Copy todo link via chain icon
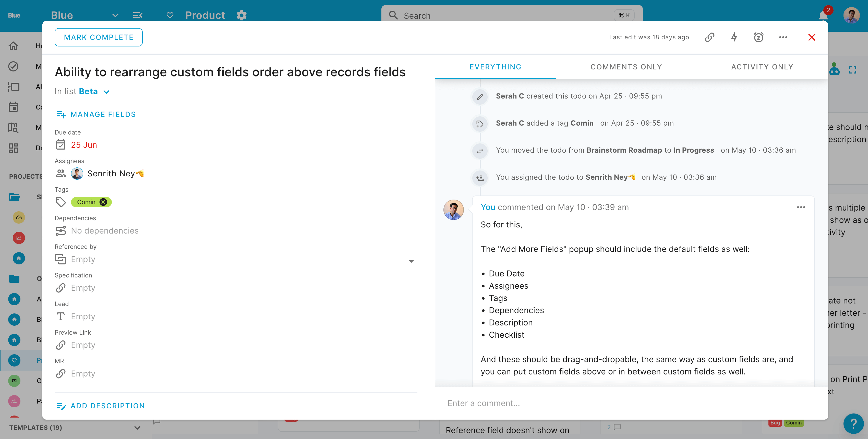The height and width of the screenshot is (439, 868). 710,37
